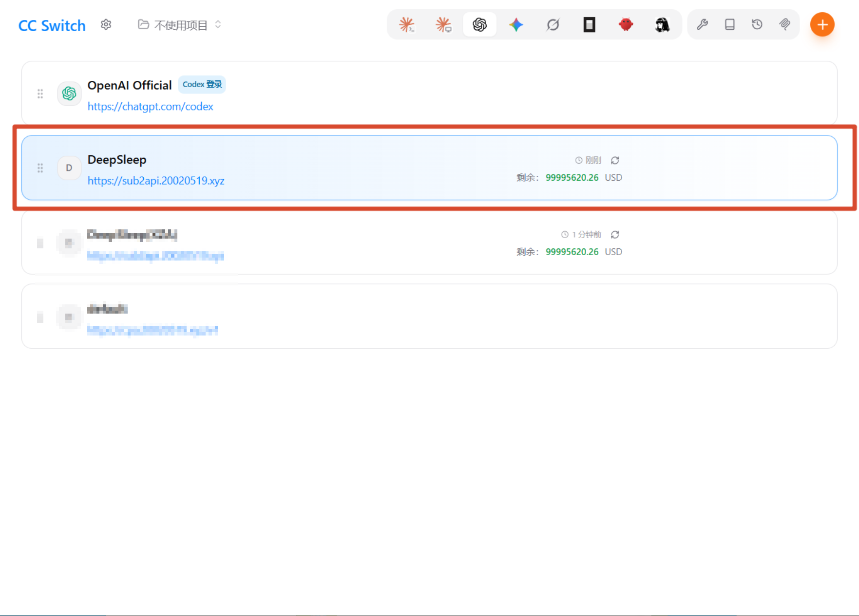Select the DeepSleep provider name
The image size is (859, 616).
(x=117, y=160)
